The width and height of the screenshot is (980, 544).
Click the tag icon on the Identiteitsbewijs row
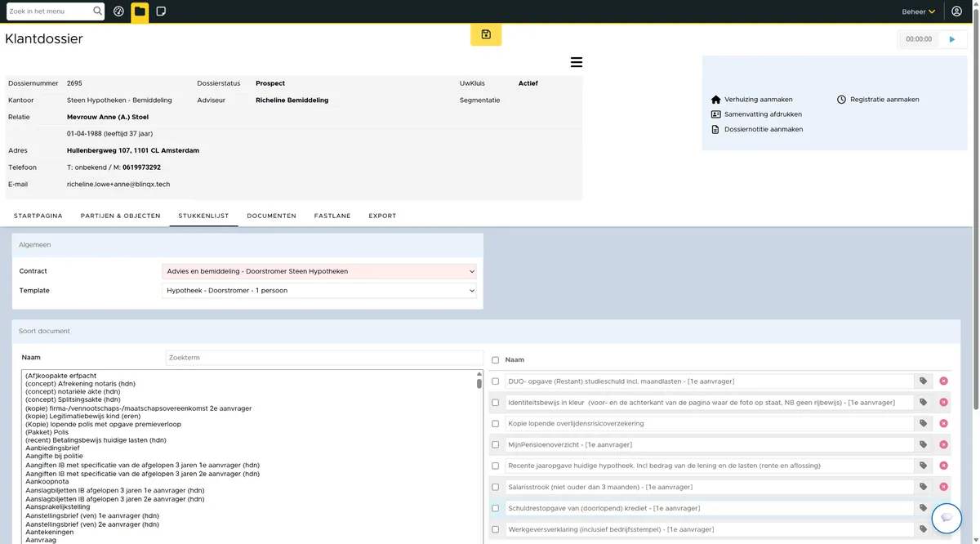[923, 402]
